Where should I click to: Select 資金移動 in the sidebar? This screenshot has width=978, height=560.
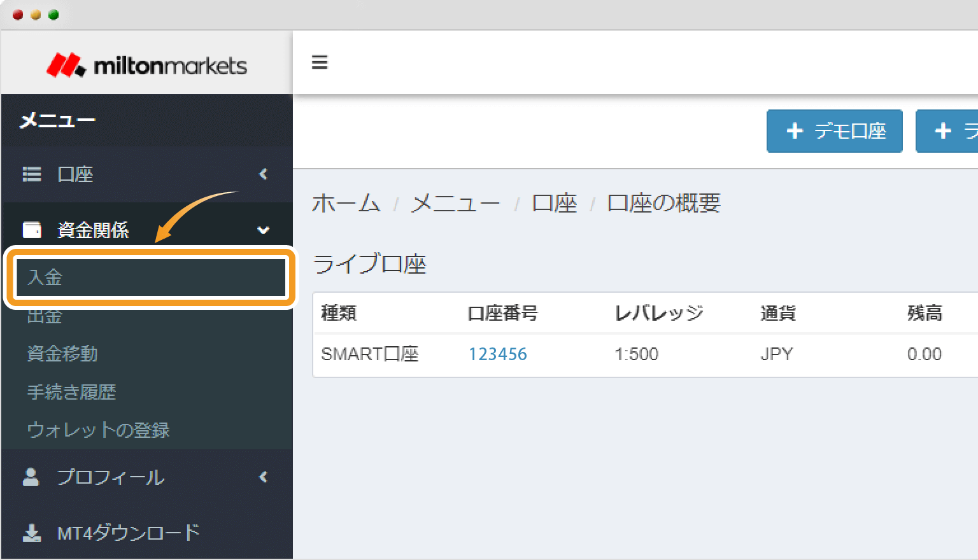[62, 353]
